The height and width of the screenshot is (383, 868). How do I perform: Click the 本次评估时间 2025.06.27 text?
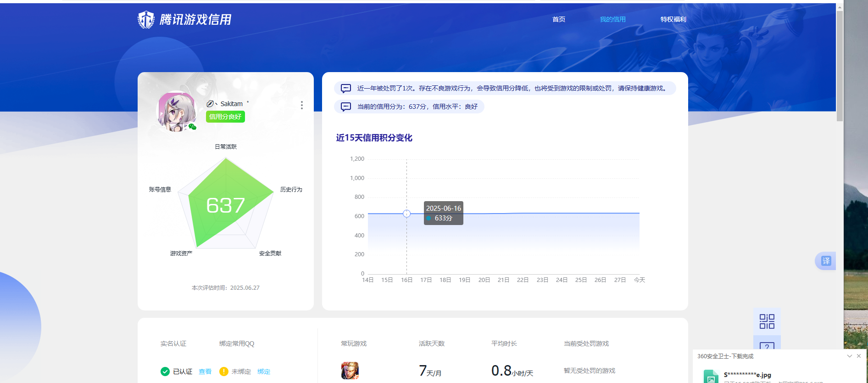click(226, 288)
